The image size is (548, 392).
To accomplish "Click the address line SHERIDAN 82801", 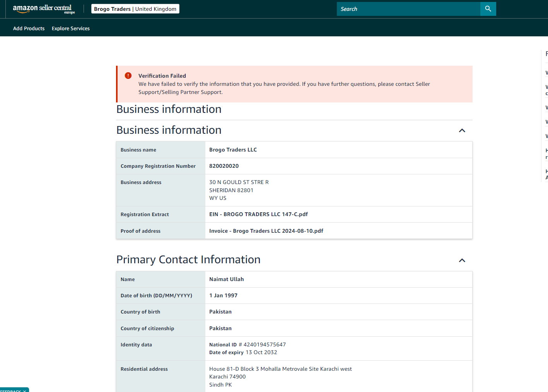I will pyautogui.click(x=231, y=190).
